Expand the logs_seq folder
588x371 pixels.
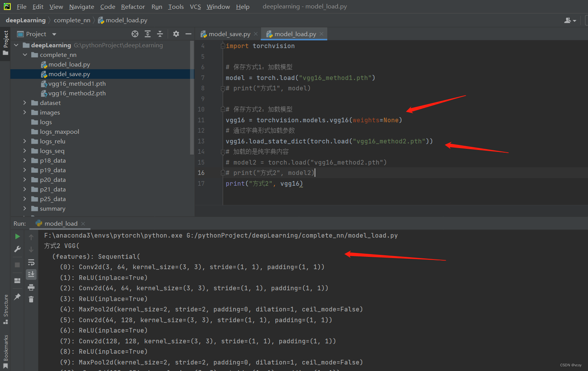point(25,151)
